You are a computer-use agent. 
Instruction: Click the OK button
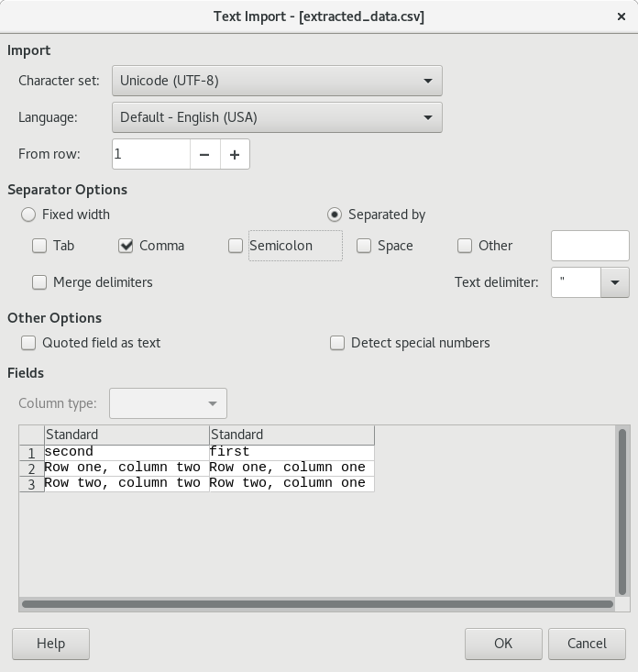[x=503, y=644]
